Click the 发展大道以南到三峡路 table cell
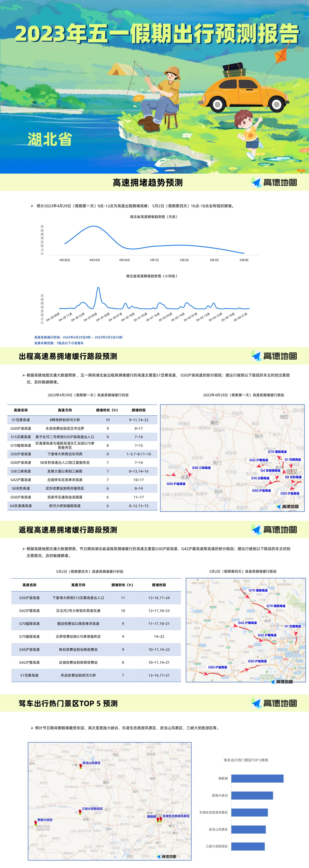Screen dimensions: 309x868 65,471
